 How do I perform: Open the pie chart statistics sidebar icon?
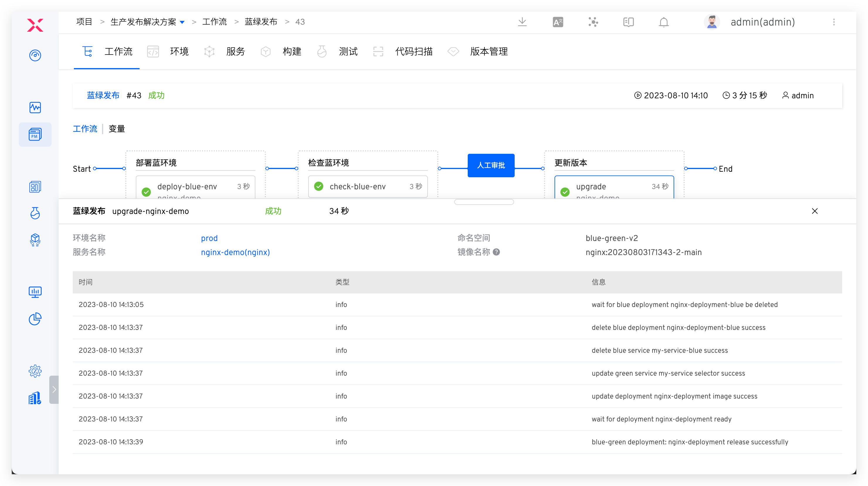point(35,319)
